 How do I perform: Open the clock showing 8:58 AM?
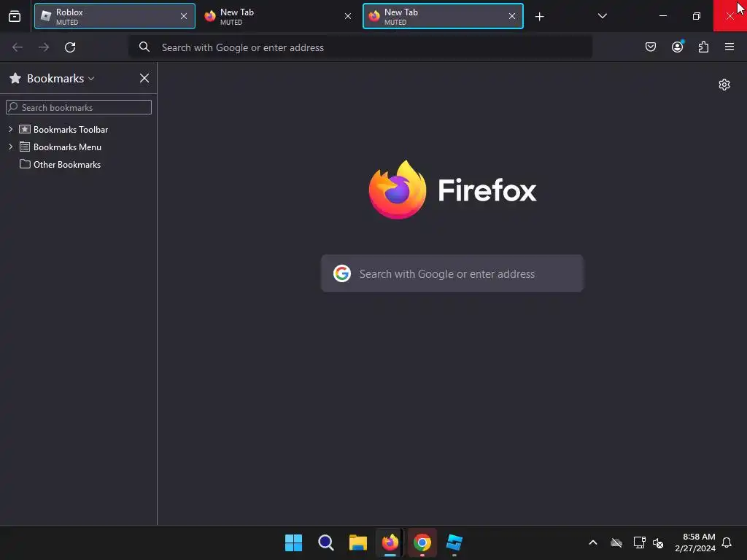click(695, 542)
